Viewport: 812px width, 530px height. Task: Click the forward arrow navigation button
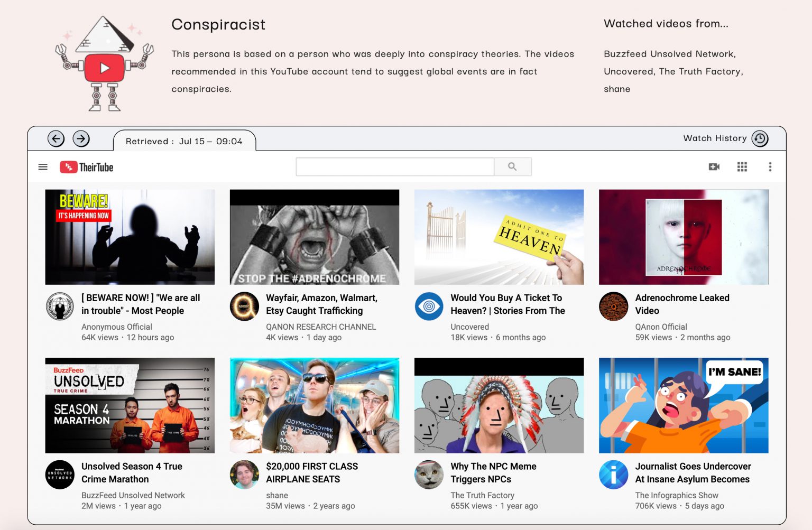81,139
